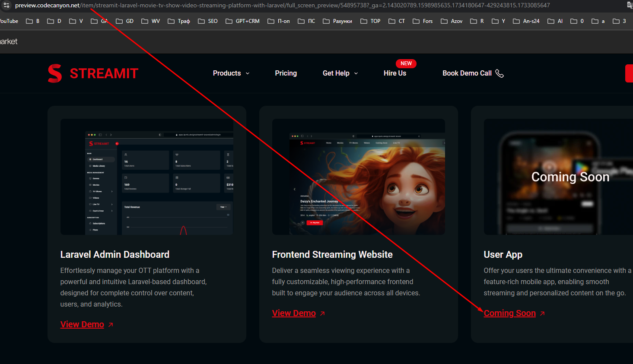
Task: Open the V bookmark folder
Action: [76, 21]
